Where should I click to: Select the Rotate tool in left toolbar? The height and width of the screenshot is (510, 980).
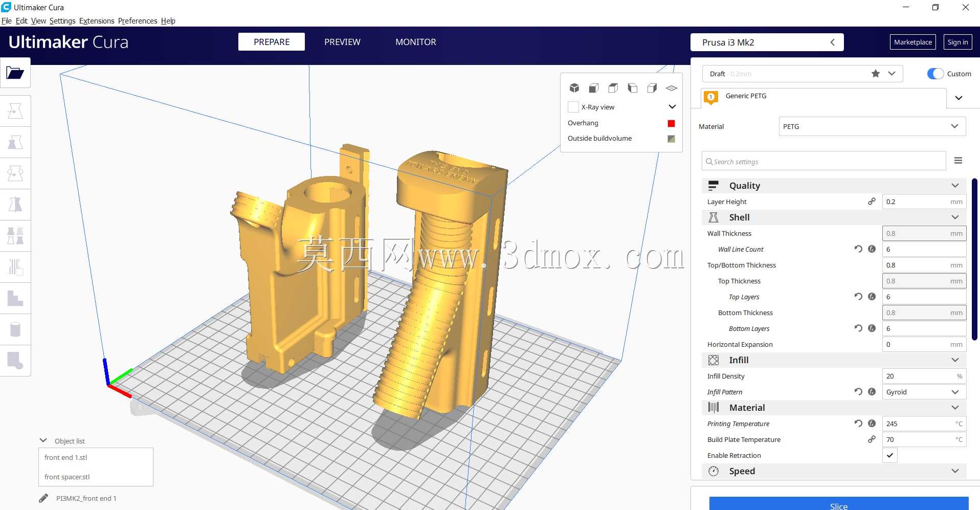coord(15,173)
